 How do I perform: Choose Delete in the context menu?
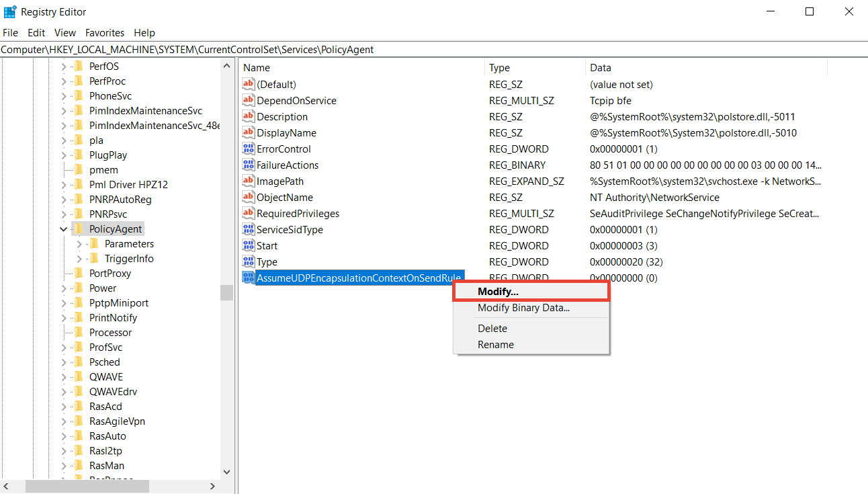pos(492,329)
